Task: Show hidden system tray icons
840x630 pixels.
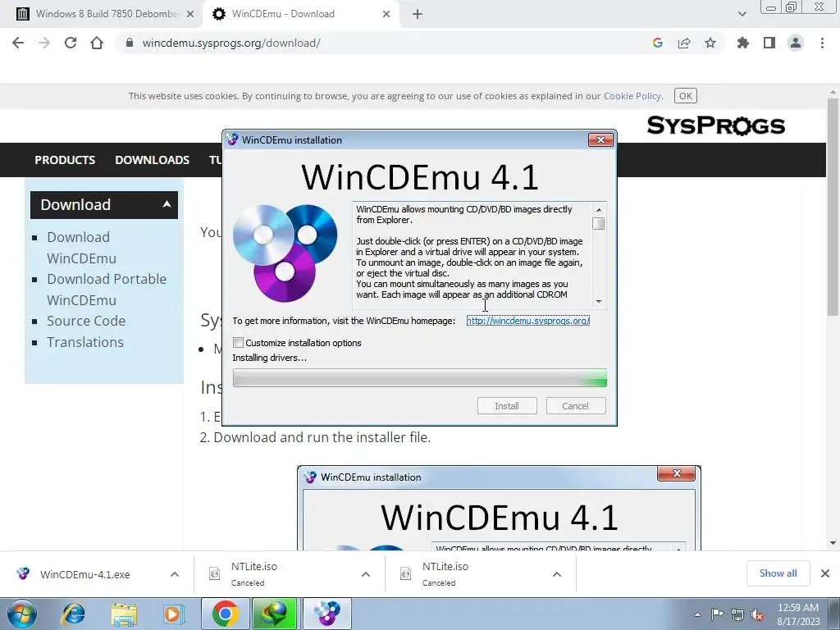Action: coord(697,614)
